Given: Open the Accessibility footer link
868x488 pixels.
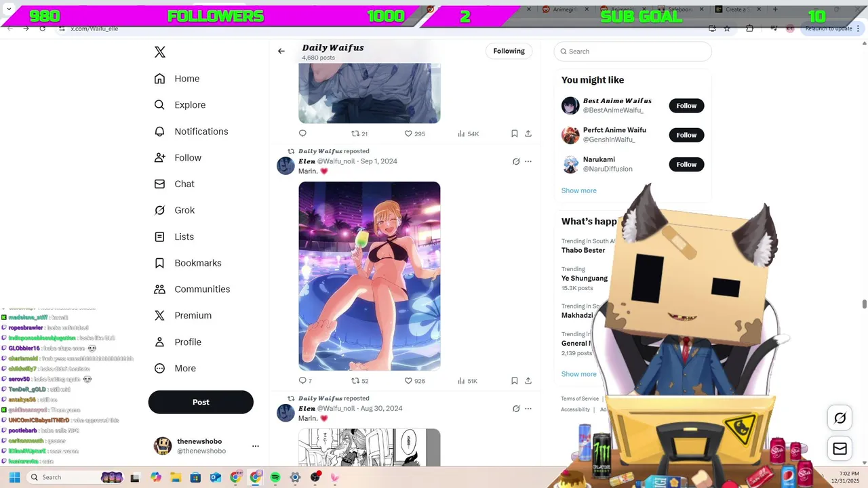Looking at the screenshot, I should [575, 409].
